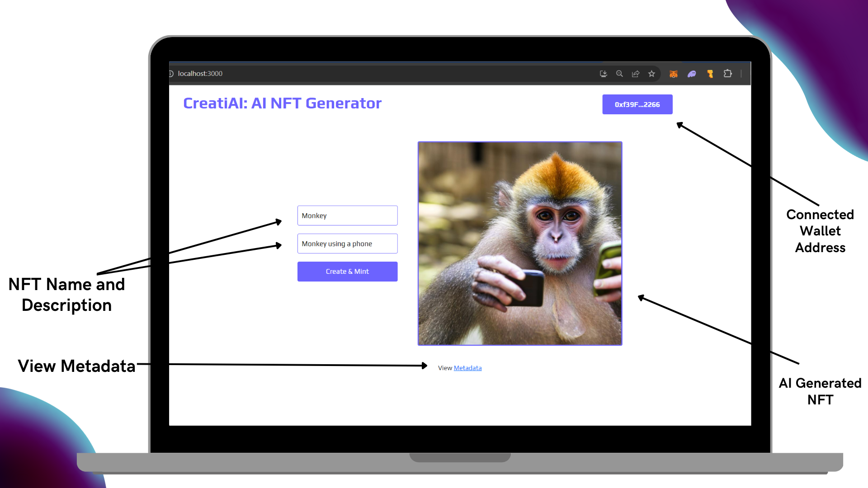Focus the NFT name field containing Monkey
This screenshot has height=488, width=868.
pos(347,216)
